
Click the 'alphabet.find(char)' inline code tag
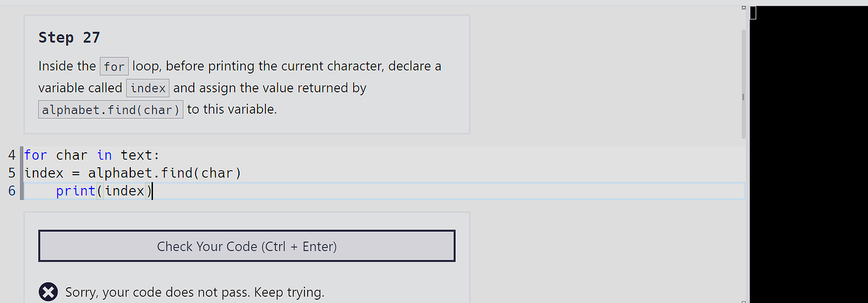pos(111,110)
